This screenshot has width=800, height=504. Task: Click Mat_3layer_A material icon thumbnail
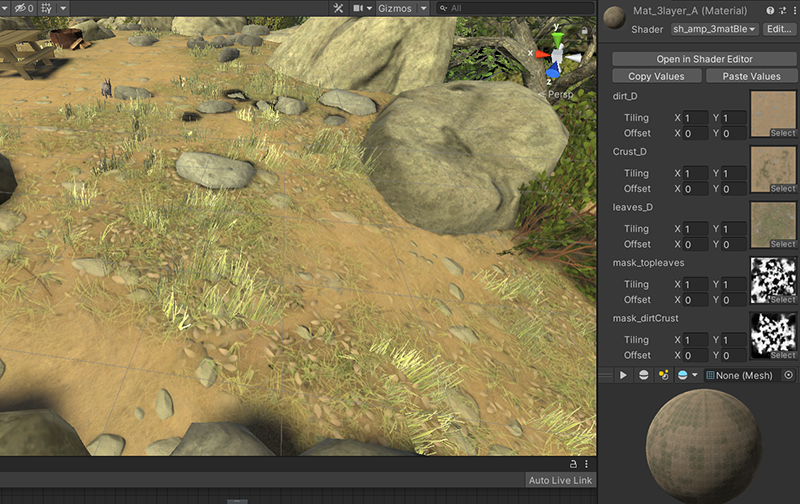click(x=614, y=17)
